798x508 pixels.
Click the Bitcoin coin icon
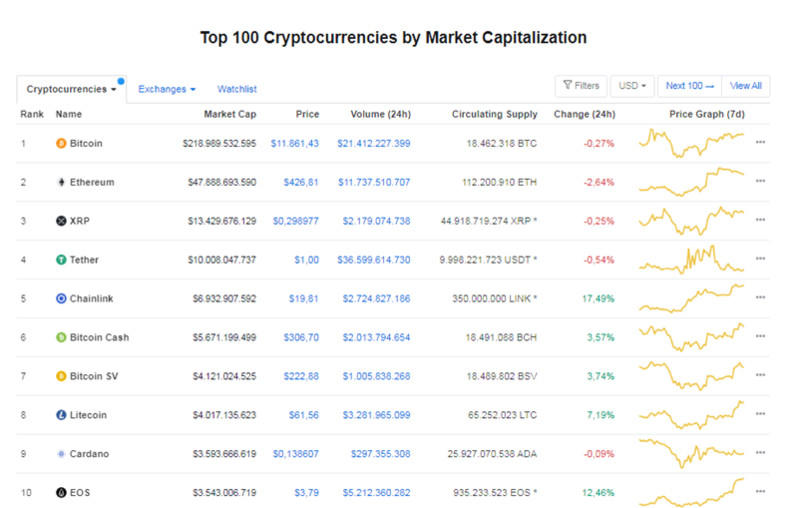[x=61, y=143]
